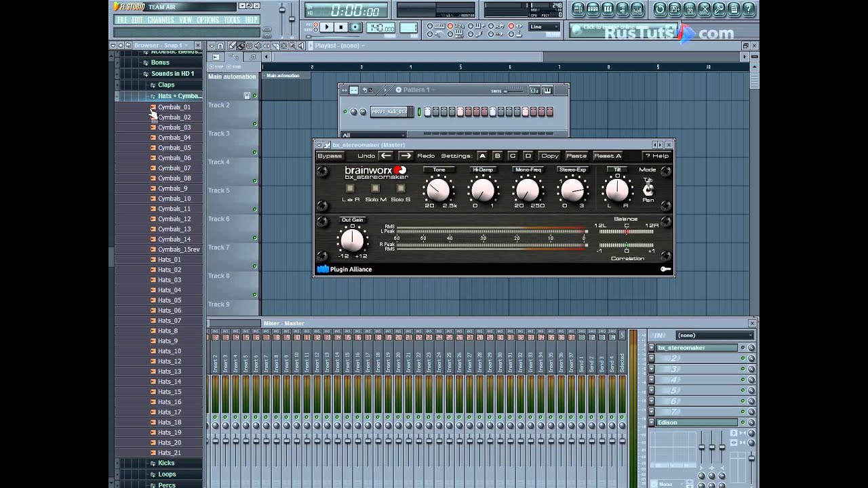Click the Tone knob

(439, 190)
